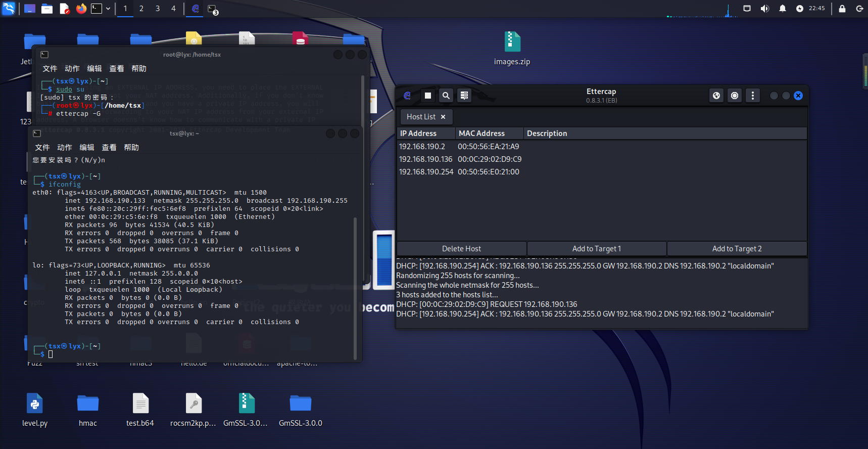The width and height of the screenshot is (868, 449).
Task: Expand the terminal launcher dropdown arrow
Action: [108, 9]
